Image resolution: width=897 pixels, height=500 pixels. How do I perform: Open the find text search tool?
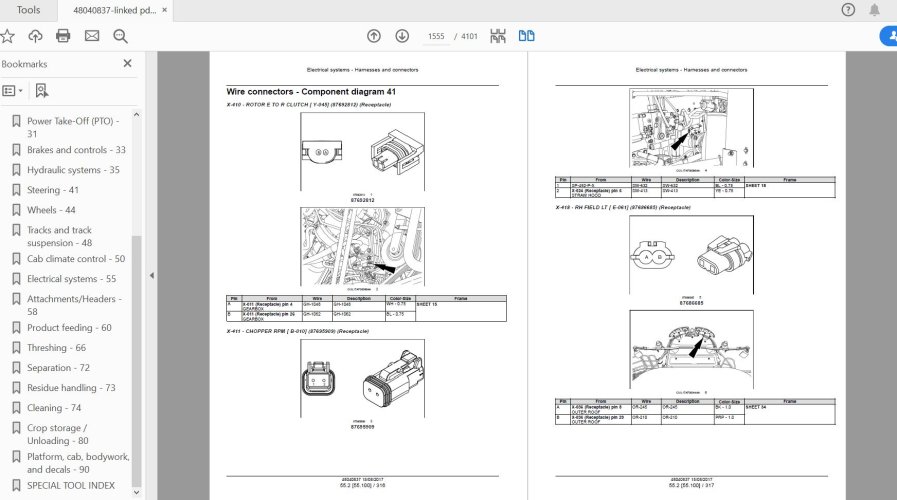coord(120,36)
